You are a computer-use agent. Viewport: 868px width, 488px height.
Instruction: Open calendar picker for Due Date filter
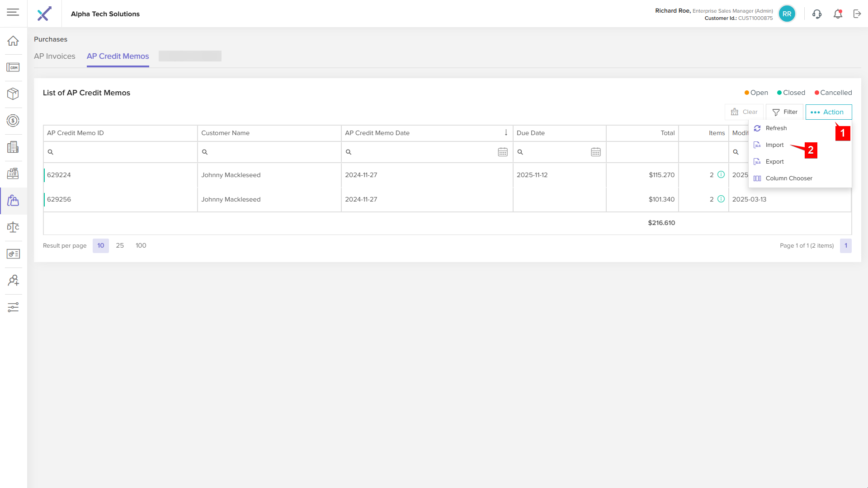pos(596,152)
